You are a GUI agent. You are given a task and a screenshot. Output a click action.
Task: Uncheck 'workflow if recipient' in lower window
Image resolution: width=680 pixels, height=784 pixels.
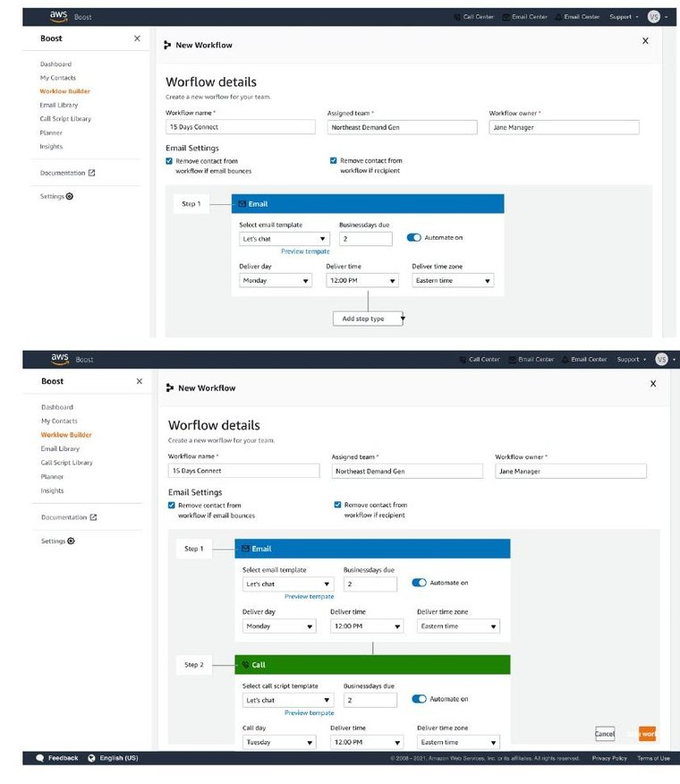click(337, 505)
